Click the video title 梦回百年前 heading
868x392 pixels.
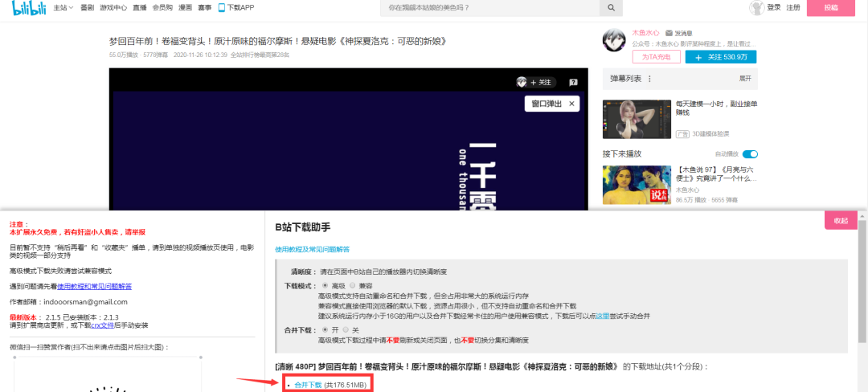(278, 42)
